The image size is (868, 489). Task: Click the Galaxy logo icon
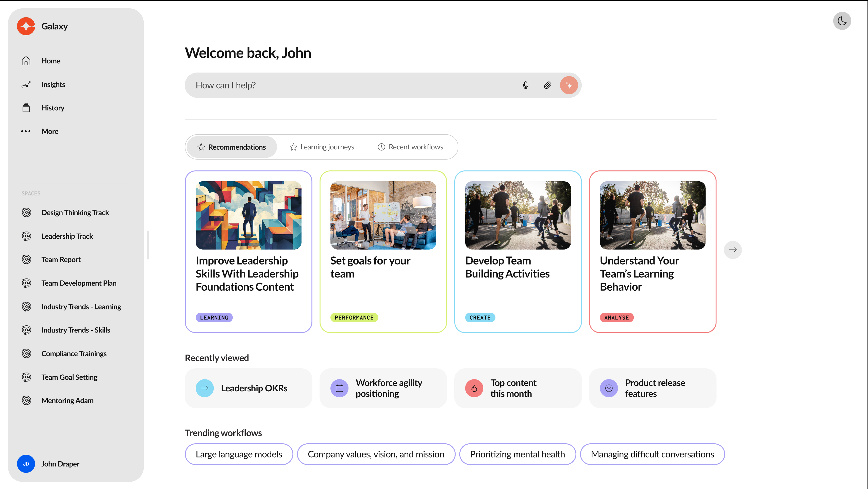26,26
